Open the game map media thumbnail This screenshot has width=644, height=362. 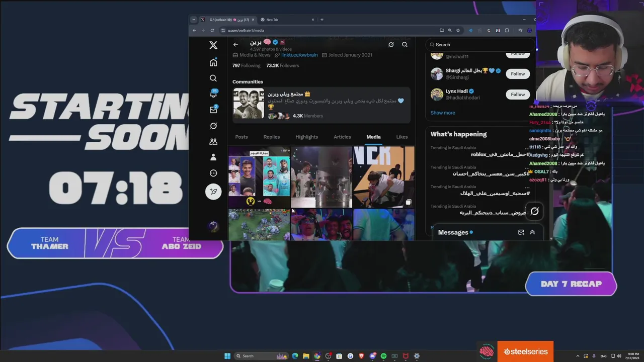tap(259, 224)
